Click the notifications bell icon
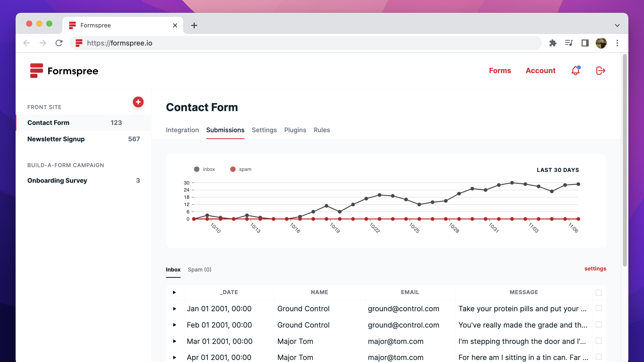Screen dimensions: 644x362 click(575, 71)
